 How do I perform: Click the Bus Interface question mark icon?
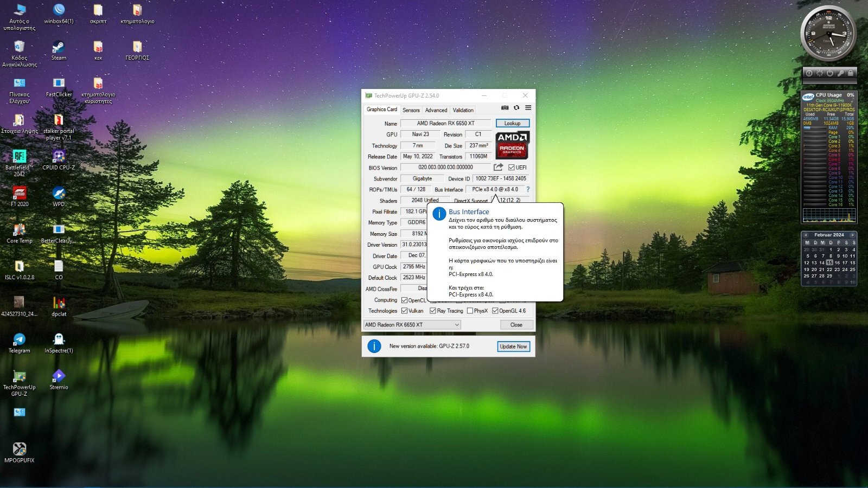point(528,189)
